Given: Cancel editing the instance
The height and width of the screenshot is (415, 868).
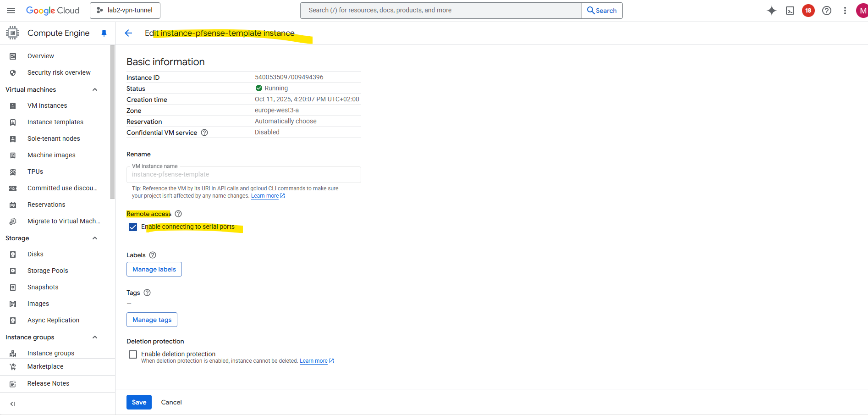Looking at the screenshot, I should click(x=171, y=402).
